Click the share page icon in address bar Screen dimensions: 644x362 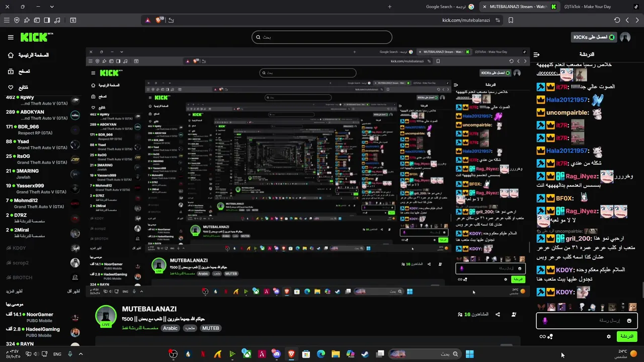171,20
